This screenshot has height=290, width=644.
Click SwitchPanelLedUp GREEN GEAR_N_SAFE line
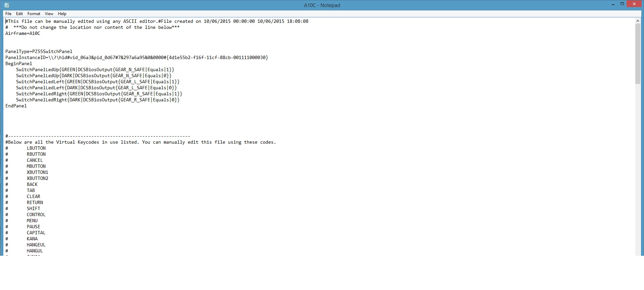95,70
